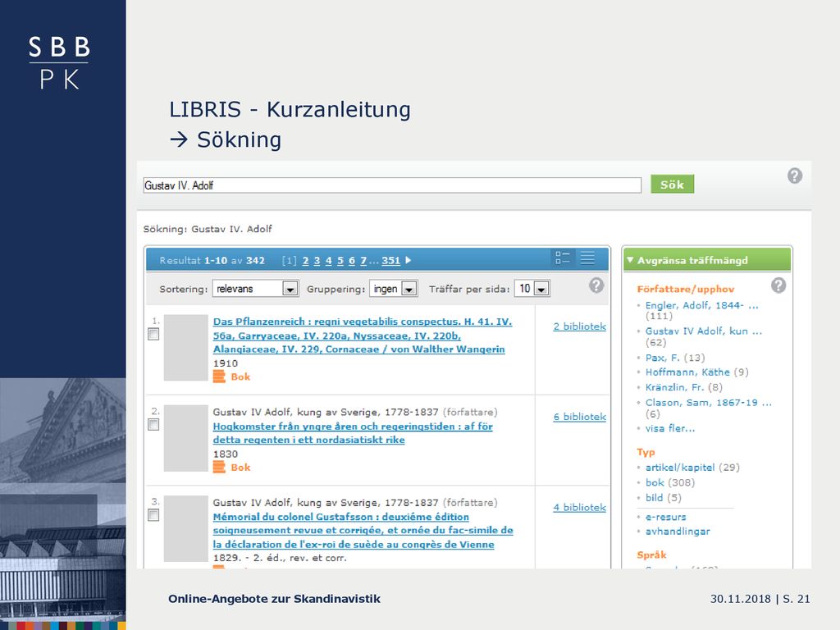The height and width of the screenshot is (630, 840).
Task: Click the Resultat 1-10 av 342 text
Action: point(212,260)
